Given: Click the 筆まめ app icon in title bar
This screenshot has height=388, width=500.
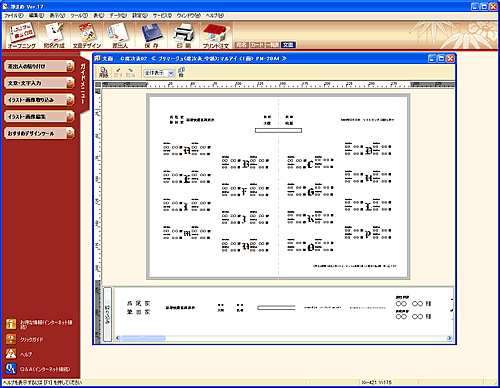Looking at the screenshot, I should tap(5, 6).
